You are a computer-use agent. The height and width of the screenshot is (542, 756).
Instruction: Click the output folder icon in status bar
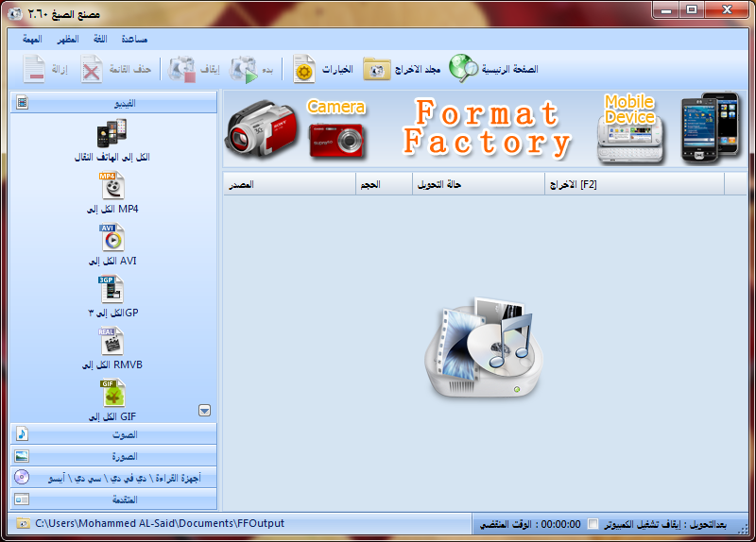22,523
